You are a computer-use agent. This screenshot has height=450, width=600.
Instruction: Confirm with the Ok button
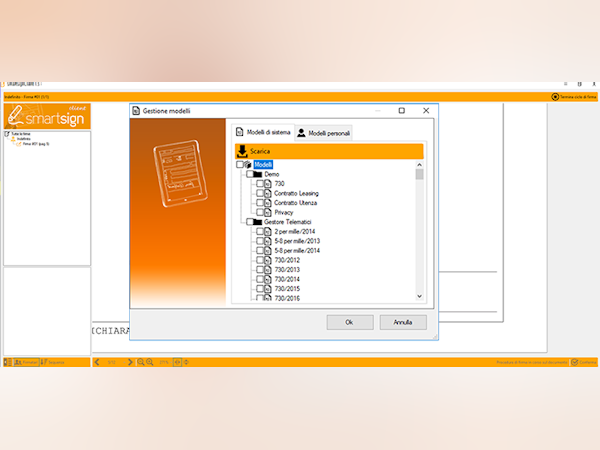coord(350,322)
